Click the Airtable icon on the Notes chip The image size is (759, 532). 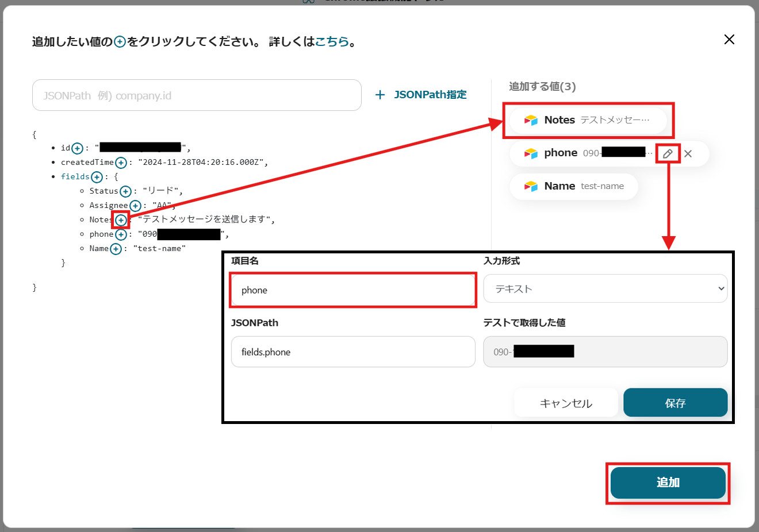point(531,120)
